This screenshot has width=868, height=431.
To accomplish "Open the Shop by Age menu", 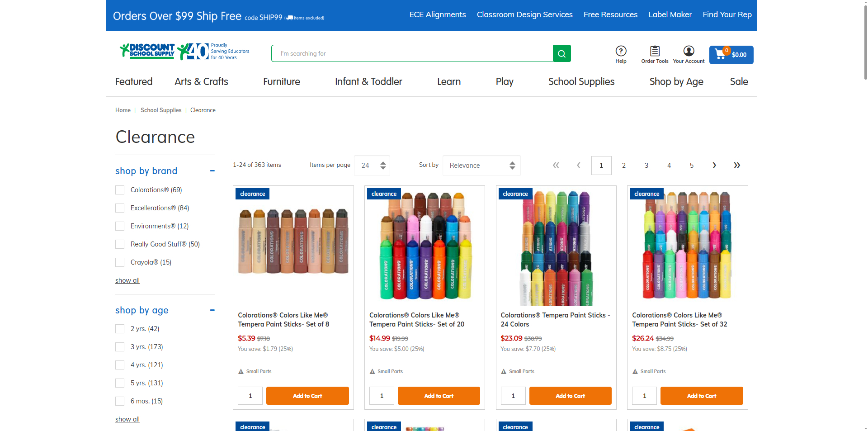I will [x=676, y=82].
